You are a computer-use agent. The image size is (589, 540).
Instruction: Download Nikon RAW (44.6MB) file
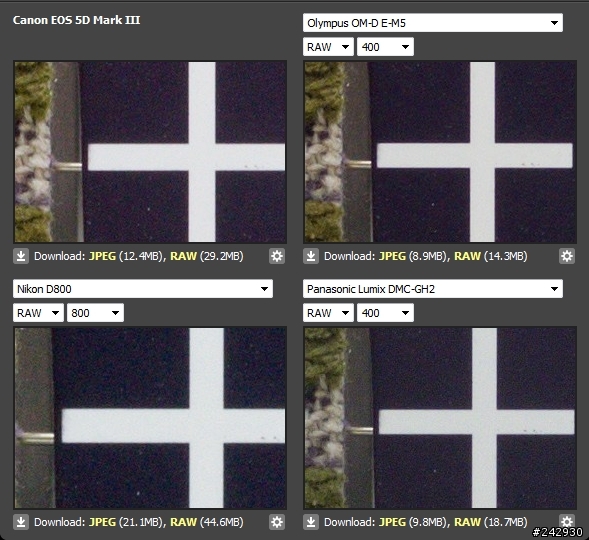coord(183,522)
